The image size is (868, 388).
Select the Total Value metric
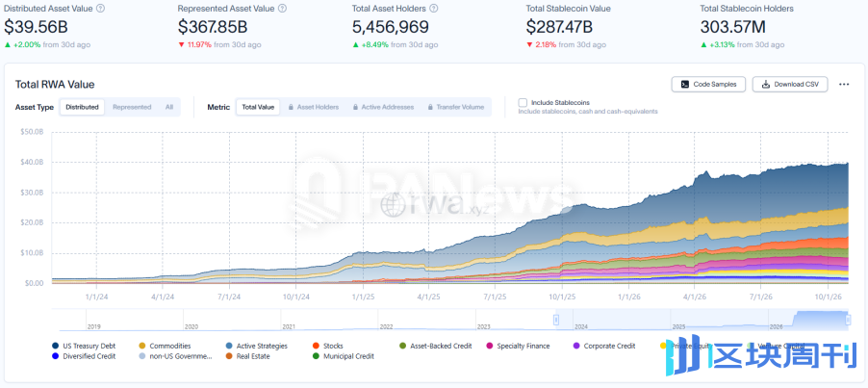(258, 107)
